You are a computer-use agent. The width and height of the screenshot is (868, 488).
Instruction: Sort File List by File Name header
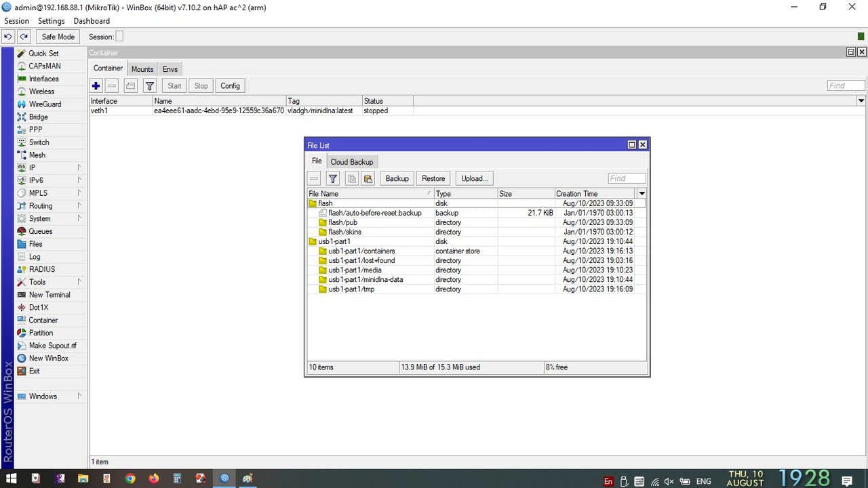(370, 194)
